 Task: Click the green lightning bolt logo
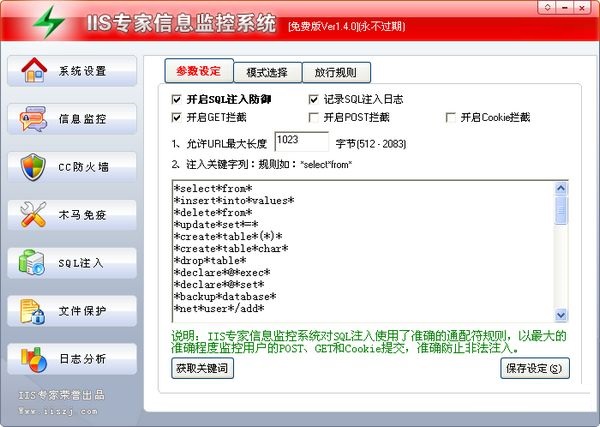pyautogui.click(x=49, y=22)
